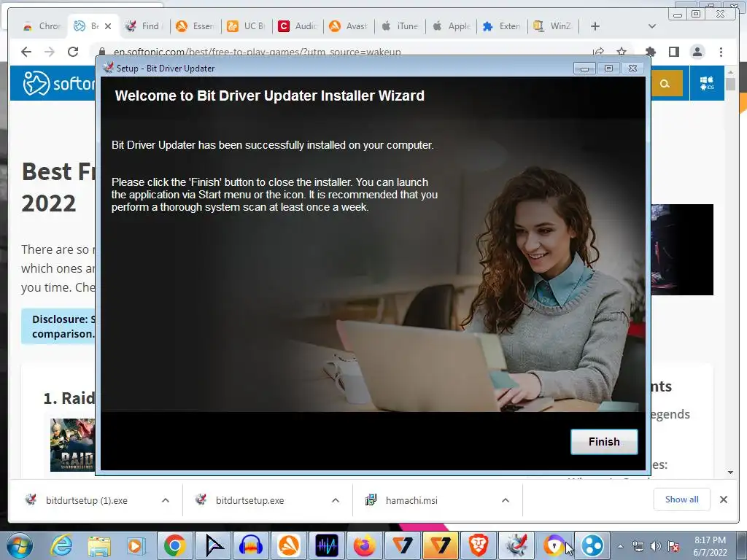Viewport: 747px width, 560px height.
Task: Switch to the Find tab
Action: click(x=143, y=26)
